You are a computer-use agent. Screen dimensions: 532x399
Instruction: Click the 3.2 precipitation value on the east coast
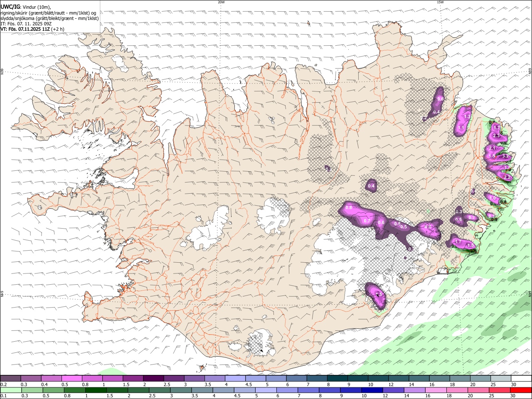tap(505, 156)
